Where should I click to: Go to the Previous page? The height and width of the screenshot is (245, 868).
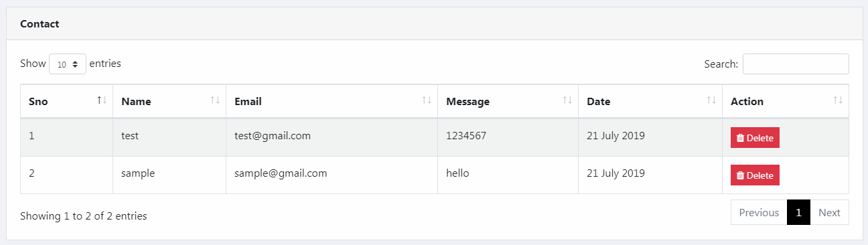(x=759, y=212)
